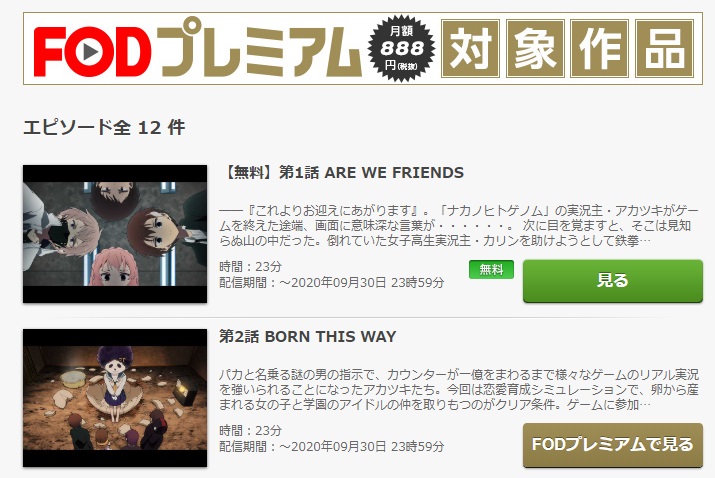This screenshot has width=715, height=478.
Task: Click the play icon inside FOD logo
Action: [x=92, y=52]
